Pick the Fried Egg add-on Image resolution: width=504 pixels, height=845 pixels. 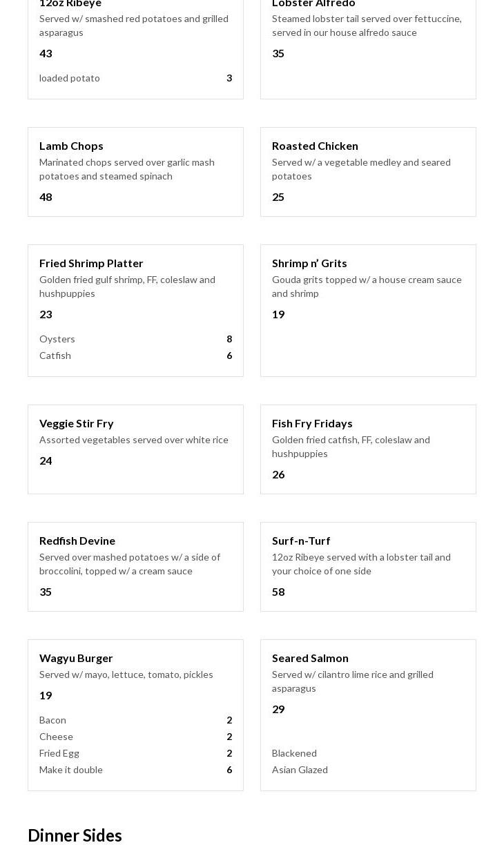pyautogui.click(x=59, y=753)
